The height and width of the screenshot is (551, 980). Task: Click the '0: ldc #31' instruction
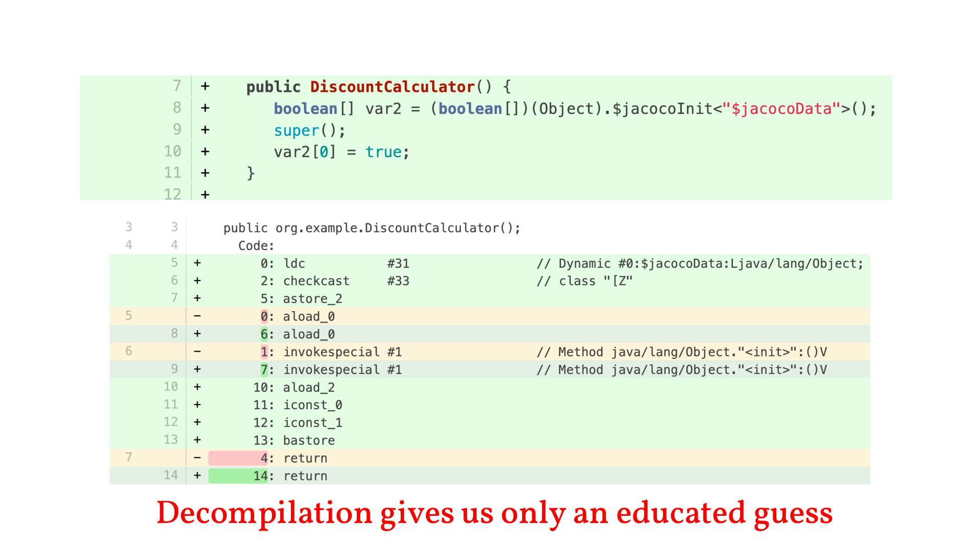[x=335, y=264]
